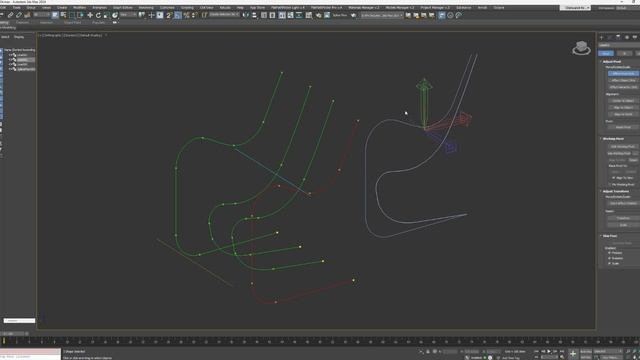Switch to the Object Paint ribbon tab

(x=72, y=22)
